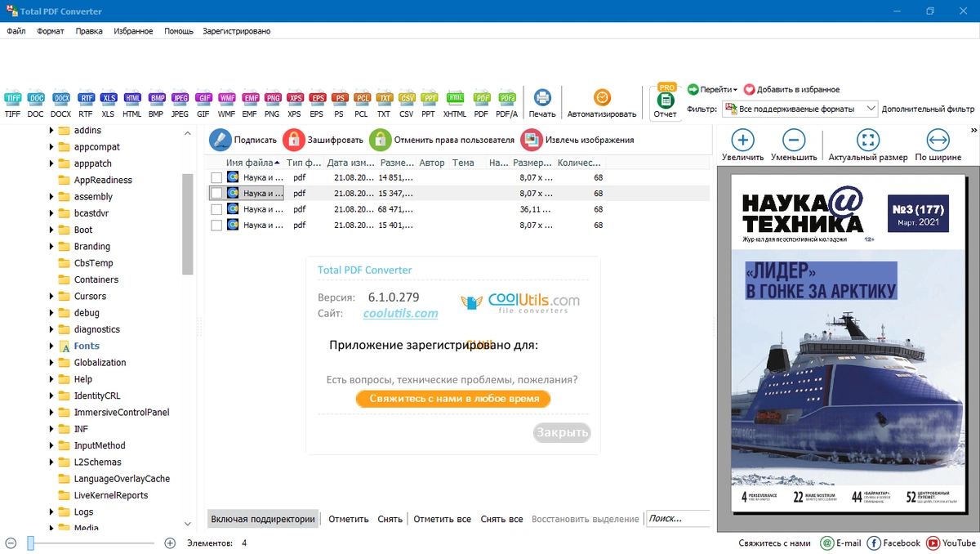Screen dimensions: 980x554
Task: Check the first Наука file checkbox
Action: (216, 177)
